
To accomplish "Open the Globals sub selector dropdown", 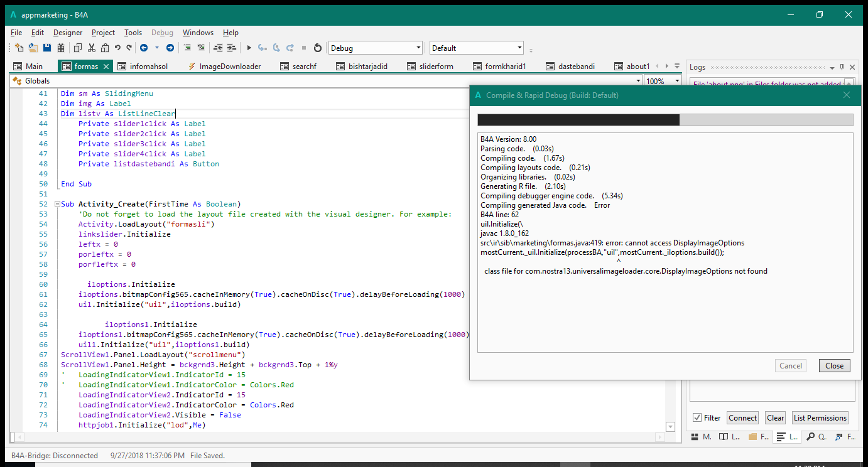I will click(638, 81).
